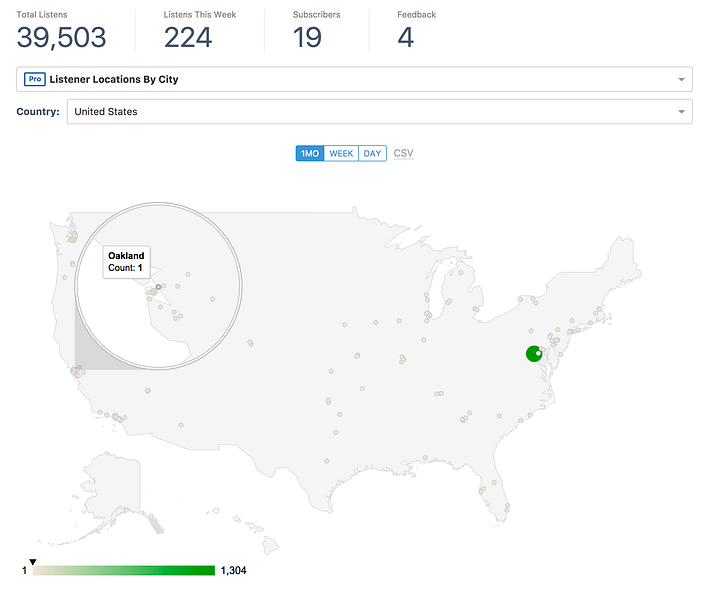The height and width of the screenshot is (600, 707).
Task: Click the Oakland city dot in magnifier
Action: click(158, 286)
